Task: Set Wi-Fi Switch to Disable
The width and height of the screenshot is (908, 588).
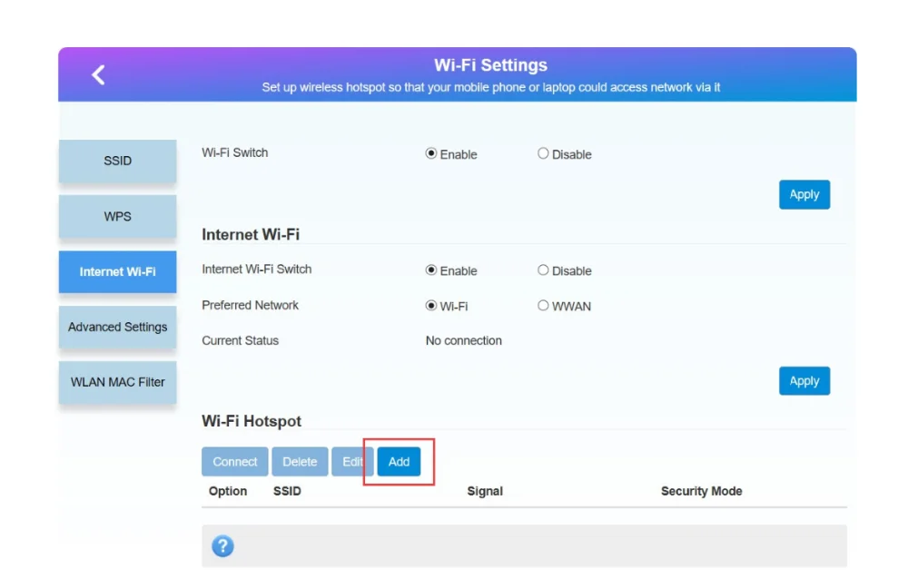Action: (x=543, y=154)
